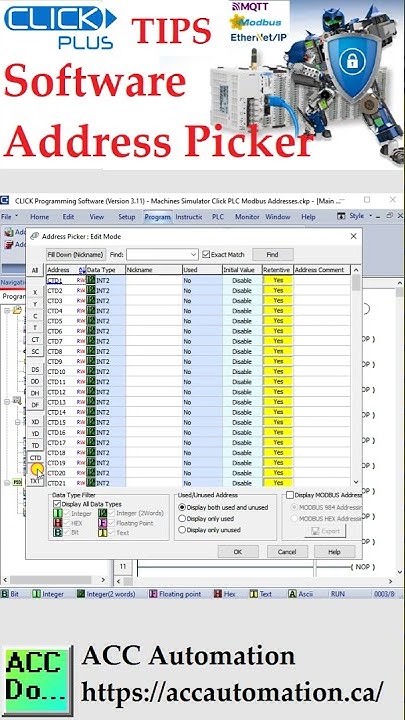Click the address list vertical scrollbar thumb
Screen dimensions: 405x720
click(356, 283)
